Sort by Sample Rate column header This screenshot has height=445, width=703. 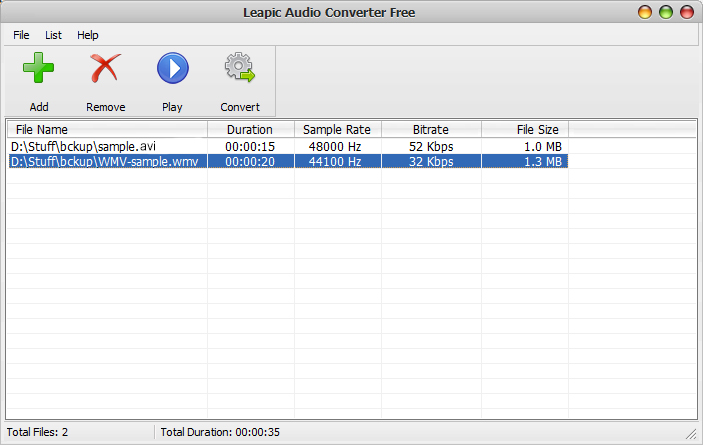(x=337, y=130)
